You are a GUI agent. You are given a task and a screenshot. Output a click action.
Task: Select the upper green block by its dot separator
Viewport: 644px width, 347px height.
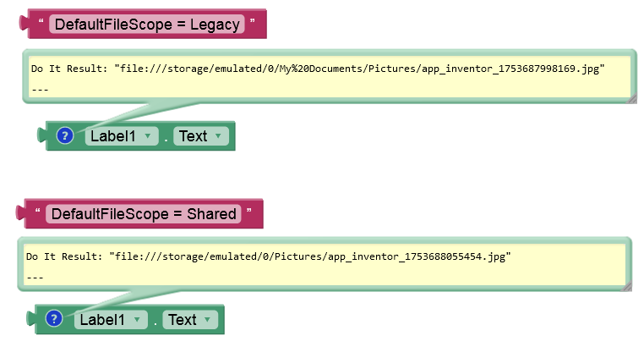tap(166, 136)
